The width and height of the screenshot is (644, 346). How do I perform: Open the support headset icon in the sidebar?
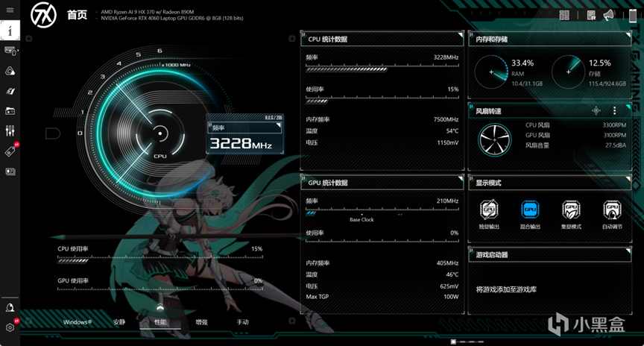coord(10,308)
